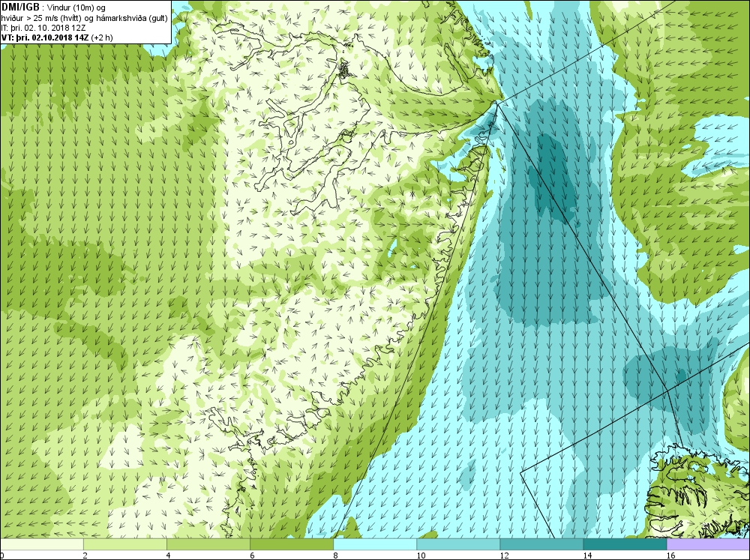This screenshot has height=560, width=750.
Task: Click the 'hviður > 25 m/s (hvítt)' legend line
Action: [x=84, y=18]
